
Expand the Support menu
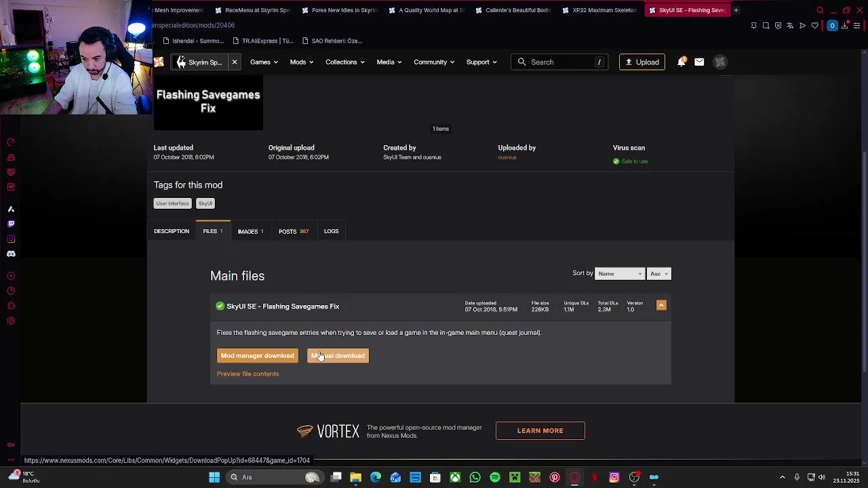pos(481,62)
